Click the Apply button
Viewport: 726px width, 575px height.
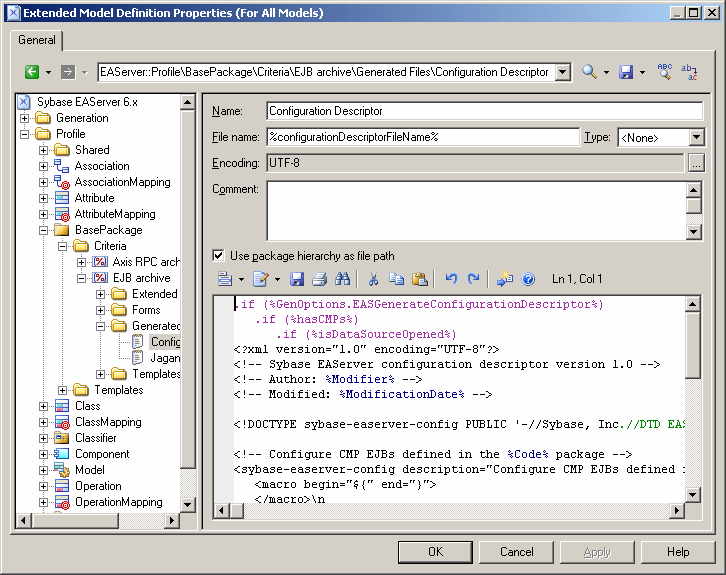[597, 552]
